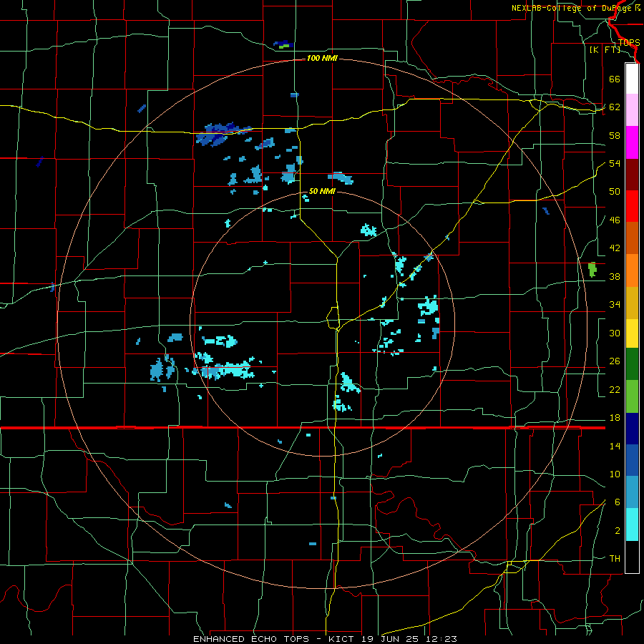Click the "14" legend value
This screenshot has height=644, width=644.
[615, 446]
